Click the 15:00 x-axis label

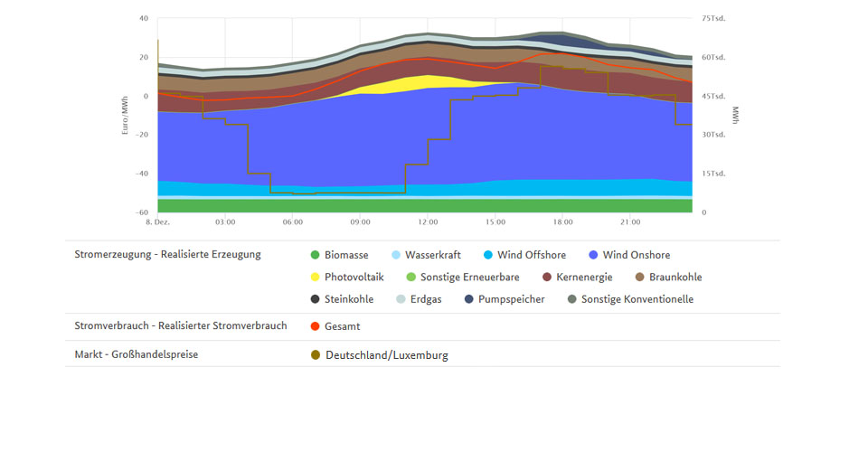495,221
